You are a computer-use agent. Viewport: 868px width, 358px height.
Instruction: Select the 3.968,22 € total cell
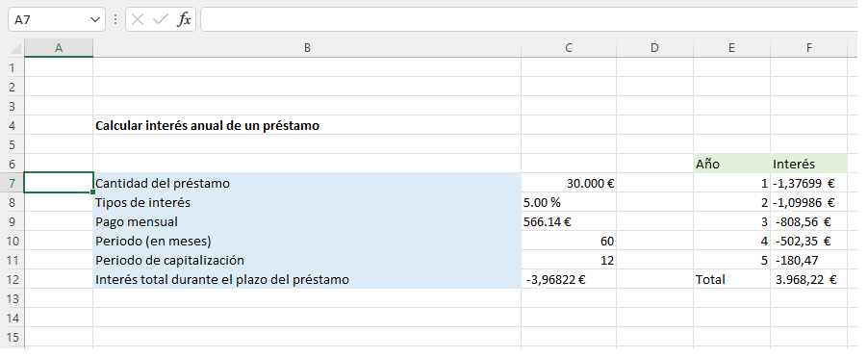tap(808, 279)
